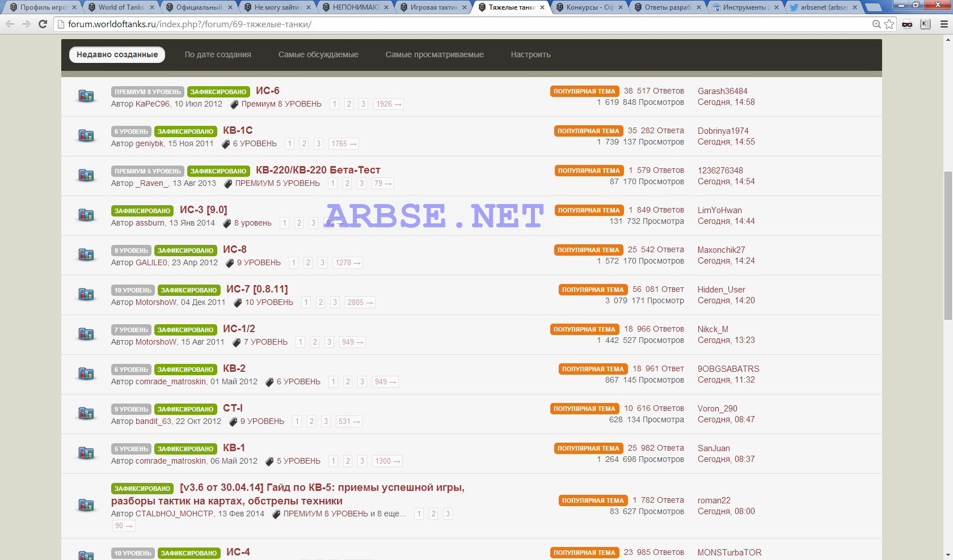Switch to Самые обсуждаемые tab
The height and width of the screenshot is (560, 953).
coord(318,54)
